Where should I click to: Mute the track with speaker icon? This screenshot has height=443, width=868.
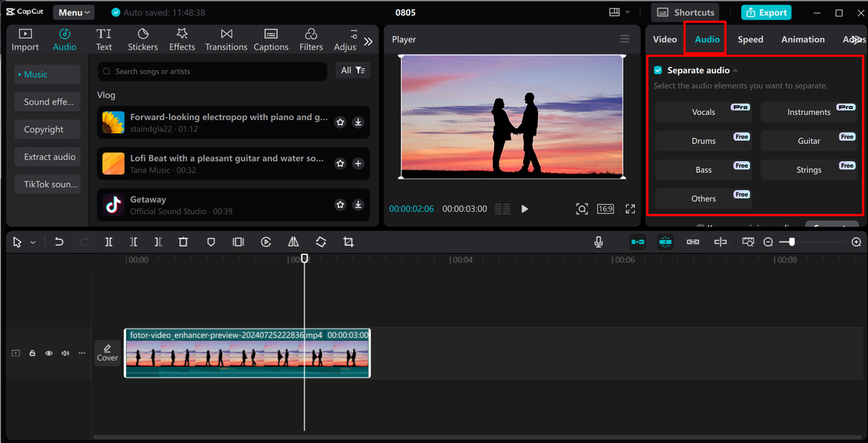(66, 353)
